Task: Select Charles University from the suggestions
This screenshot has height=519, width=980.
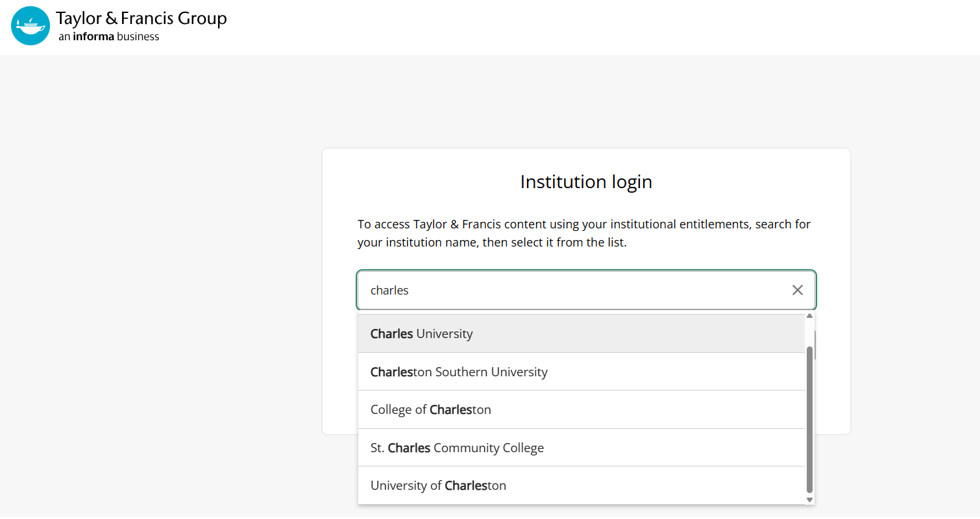Action: (x=582, y=333)
